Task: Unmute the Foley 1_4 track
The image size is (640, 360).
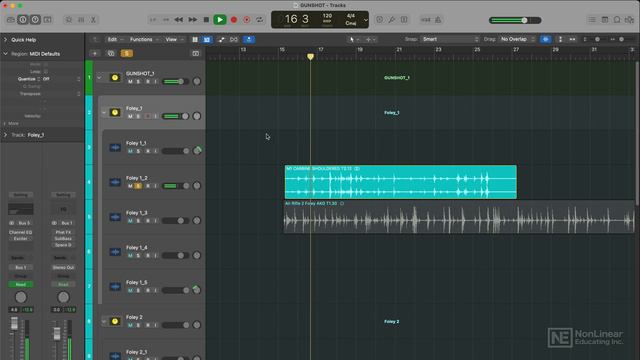Action: 130,256
